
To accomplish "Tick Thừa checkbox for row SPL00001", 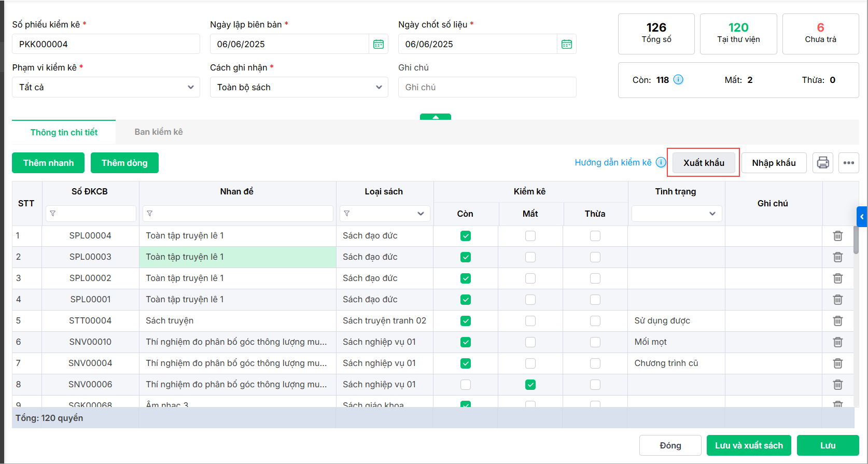I will click(595, 300).
